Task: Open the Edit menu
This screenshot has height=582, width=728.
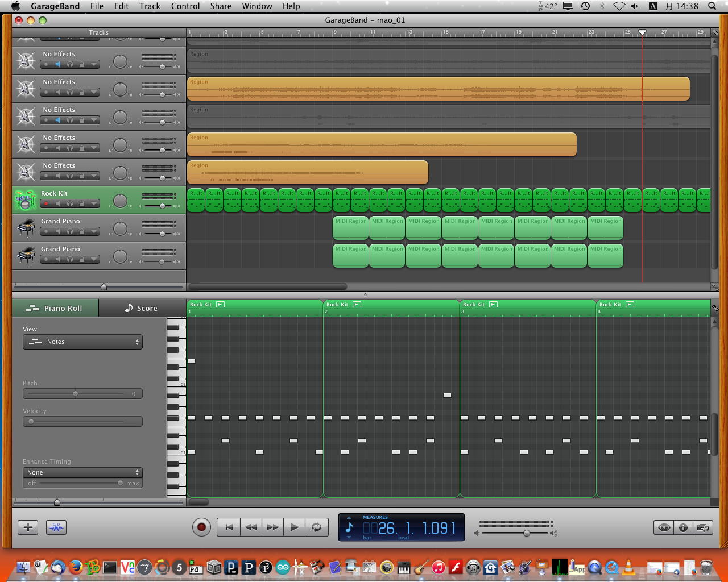Action: point(121,6)
